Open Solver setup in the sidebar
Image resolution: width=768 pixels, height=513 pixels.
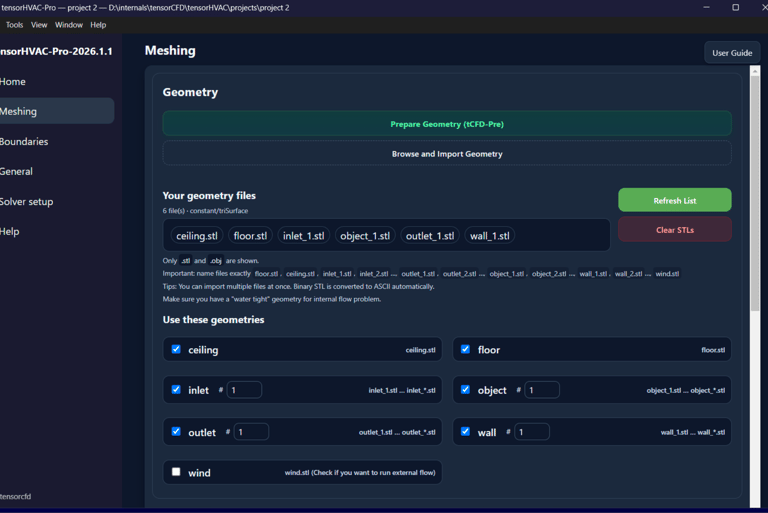(55, 202)
